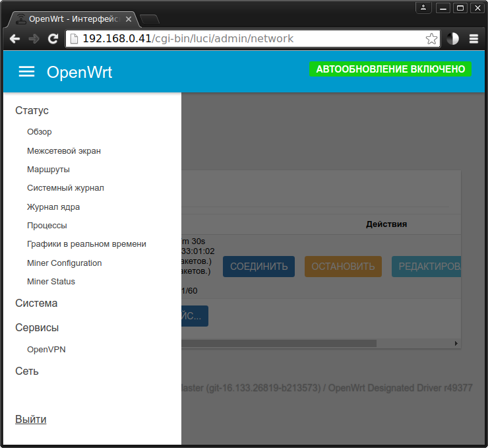Expand the Система menu section
This screenshot has height=448, width=488.
36,304
